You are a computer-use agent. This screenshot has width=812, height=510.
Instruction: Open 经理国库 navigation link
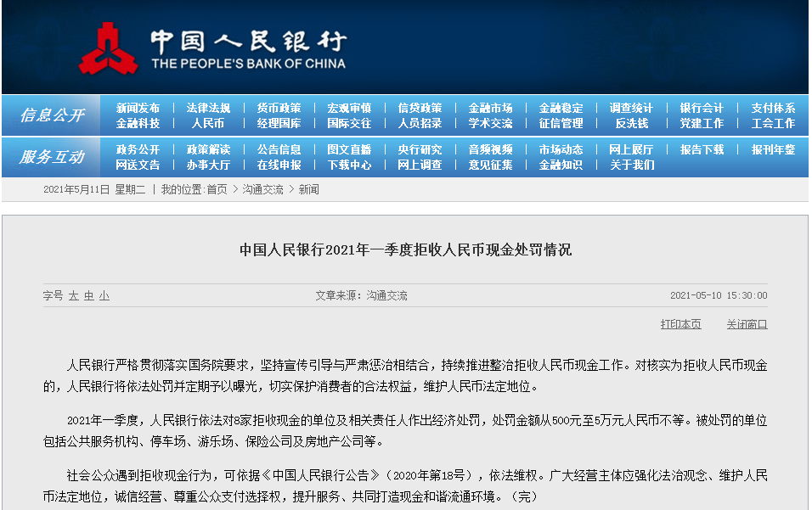click(x=279, y=123)
